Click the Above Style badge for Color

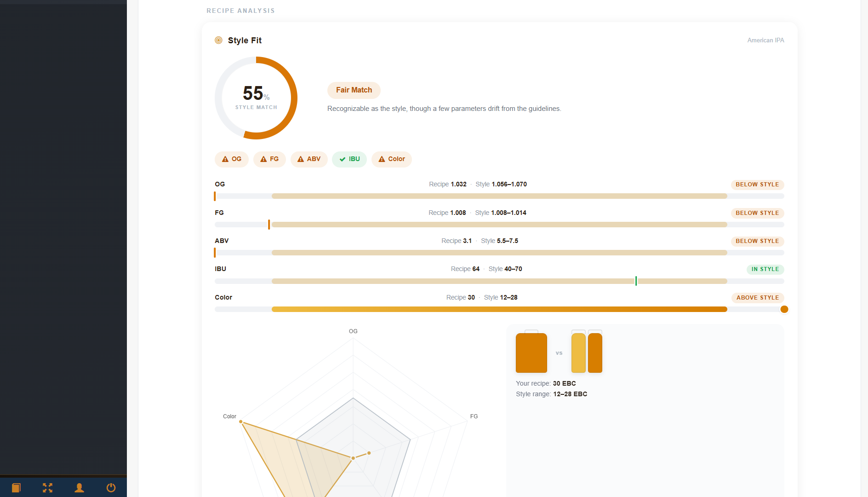[x=758, y=298]
